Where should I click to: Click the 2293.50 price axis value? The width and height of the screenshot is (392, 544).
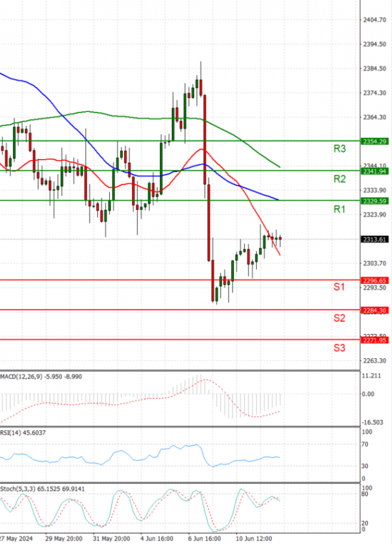374,288
